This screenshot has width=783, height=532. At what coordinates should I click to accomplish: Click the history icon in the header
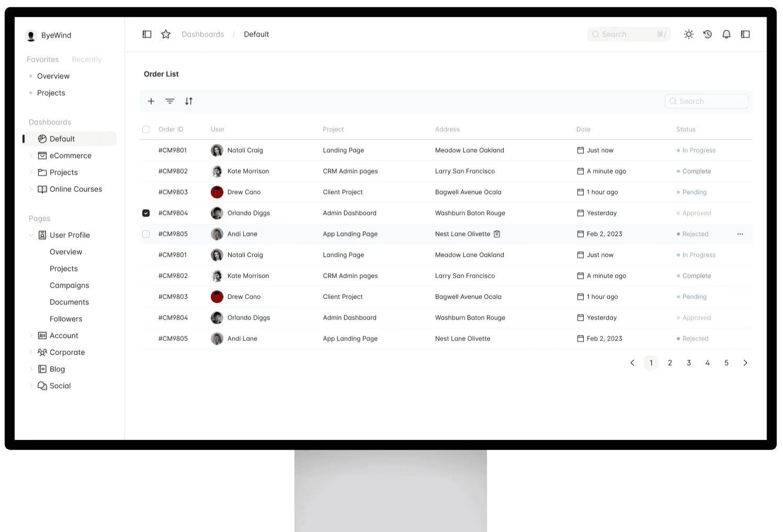(708, 34)
